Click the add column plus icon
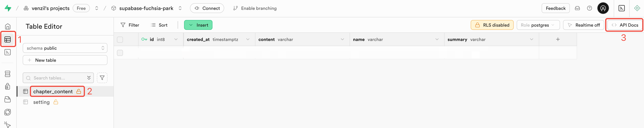This screenshot has height=128, width=644. pos(558,39)
